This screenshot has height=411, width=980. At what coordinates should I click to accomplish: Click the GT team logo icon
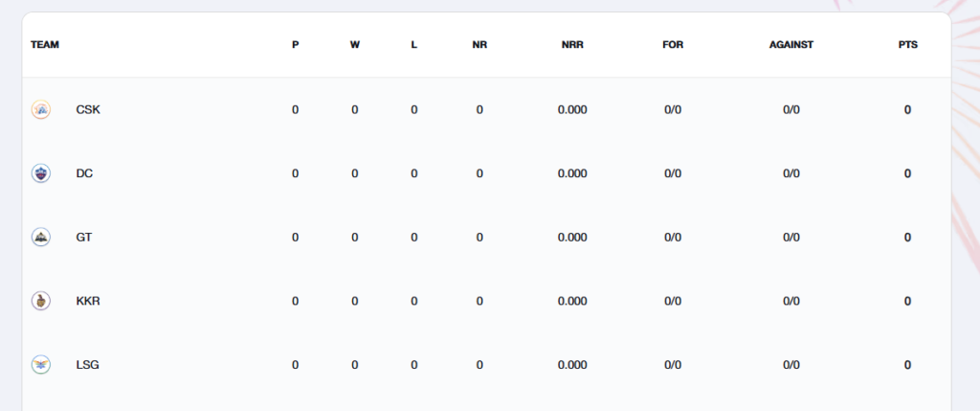pos(41,237)
